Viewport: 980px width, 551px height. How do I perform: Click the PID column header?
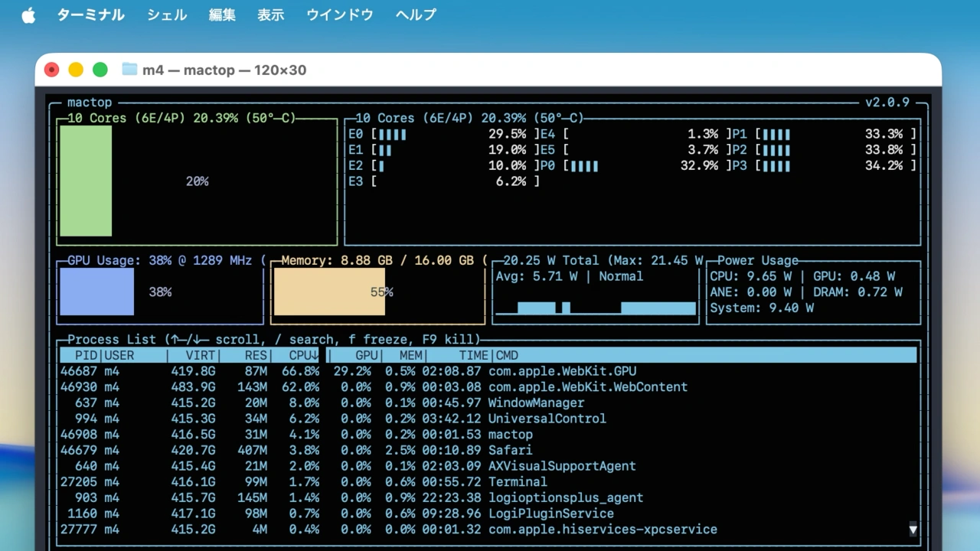point(86,355)
